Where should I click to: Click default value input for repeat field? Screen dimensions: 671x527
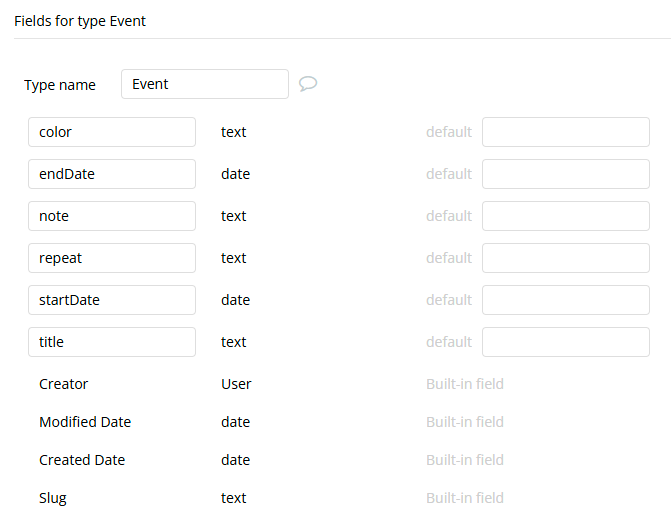point(565,258)
